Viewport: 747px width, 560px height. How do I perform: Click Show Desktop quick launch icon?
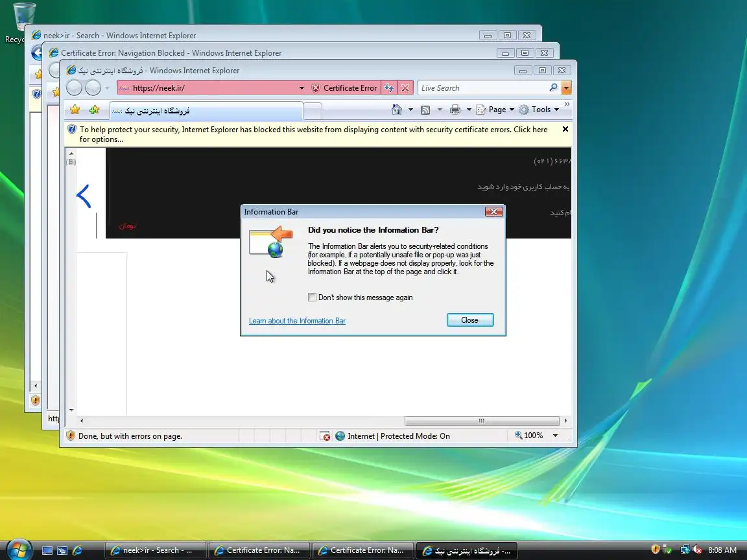click(x=47, y=550)
